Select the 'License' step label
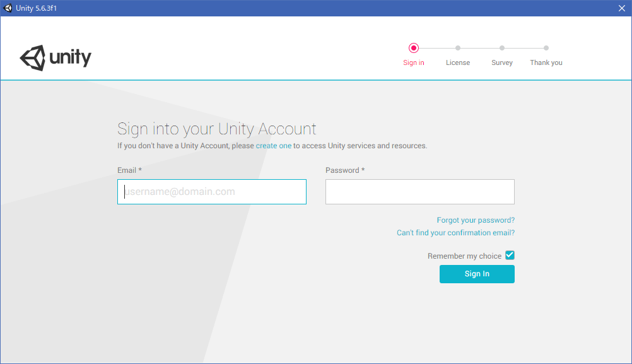Image resolution: width=632 pixels, height=364 pixels. click(x=458, y=62)
